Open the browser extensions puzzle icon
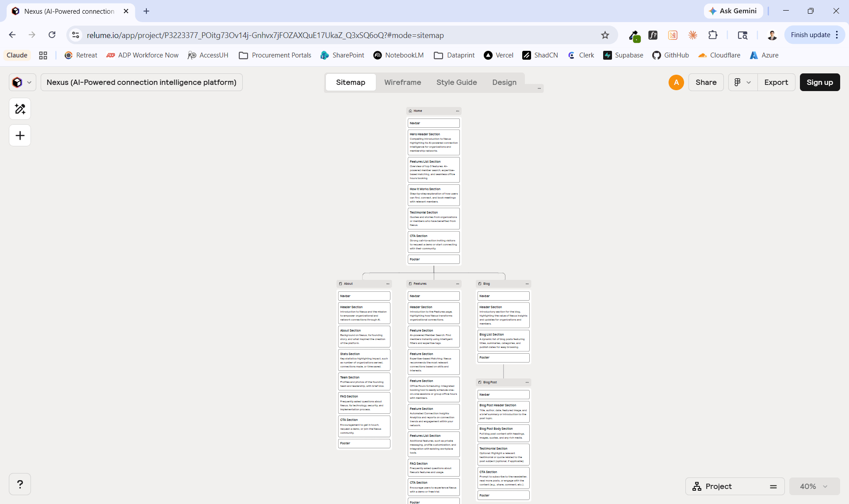Image resolution: width=849 pixels, height=504 pixels. 713,35
